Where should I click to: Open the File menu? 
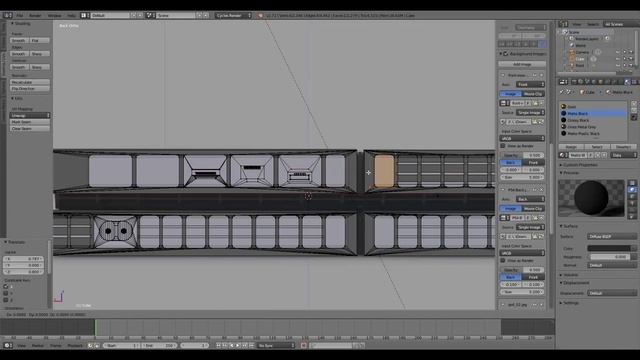click(20, 16)
